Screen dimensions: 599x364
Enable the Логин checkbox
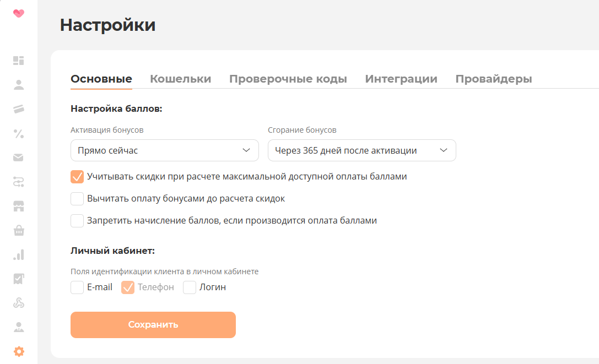[x=190, y=287]
